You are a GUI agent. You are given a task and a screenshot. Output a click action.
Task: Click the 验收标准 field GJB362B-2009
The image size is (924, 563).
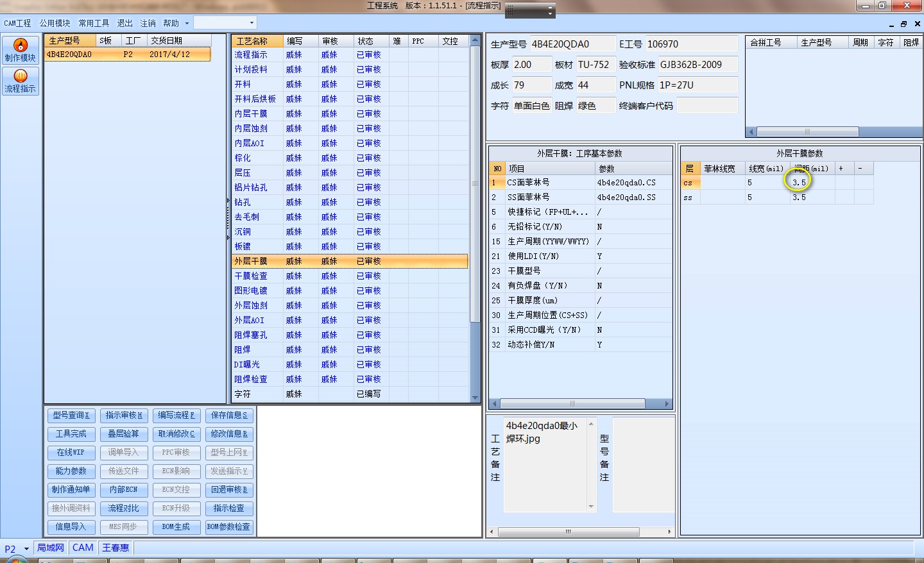[x=698, y=65]
